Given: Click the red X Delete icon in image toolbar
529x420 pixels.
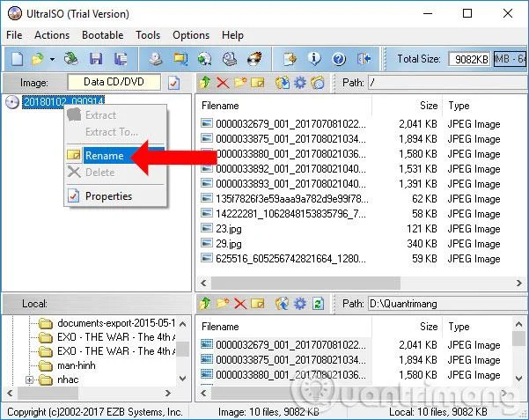Looking at the screenshot, I should click(223, 83).
